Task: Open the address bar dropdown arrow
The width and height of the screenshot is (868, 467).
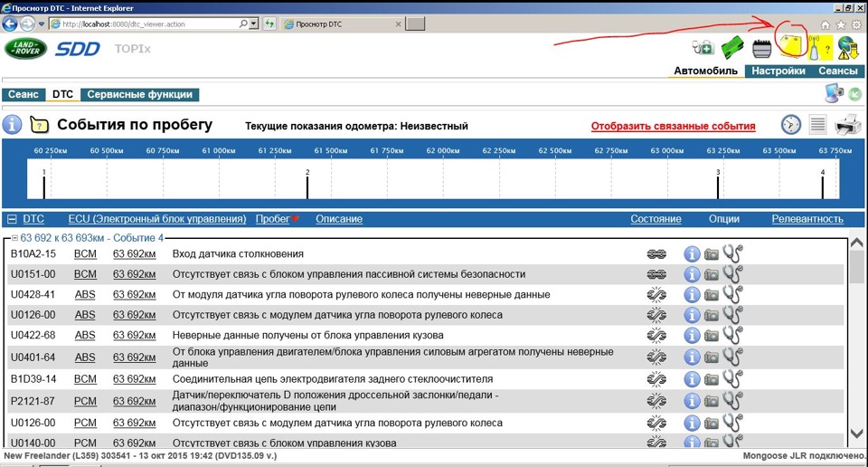Action: (253, 24)
